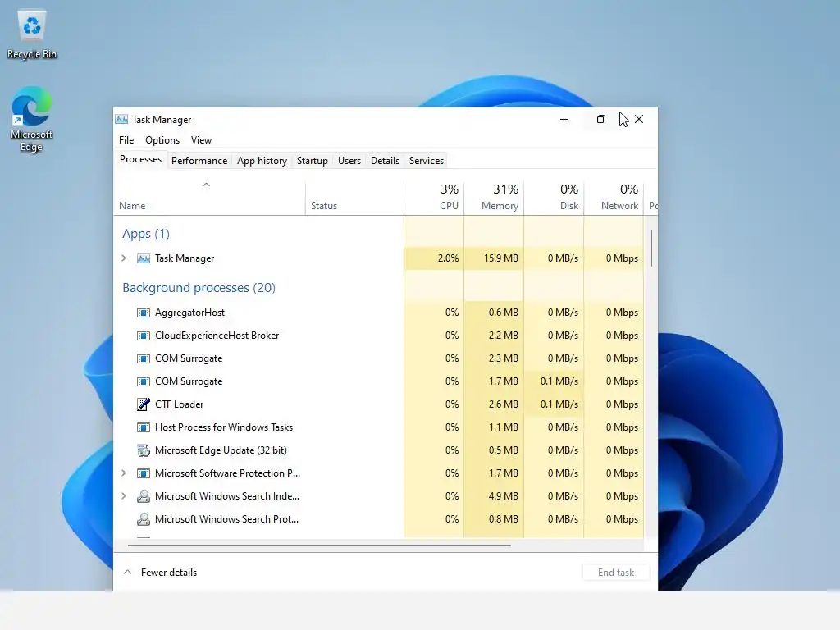The image size is (840, 630).
Task: Switch to the App history tab
Action: point(262,161)
